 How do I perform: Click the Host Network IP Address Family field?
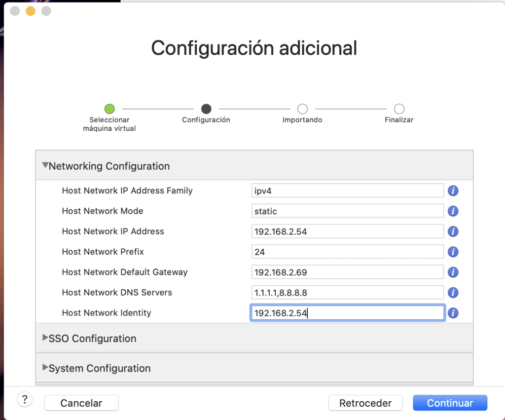click(x=347, y=191)
